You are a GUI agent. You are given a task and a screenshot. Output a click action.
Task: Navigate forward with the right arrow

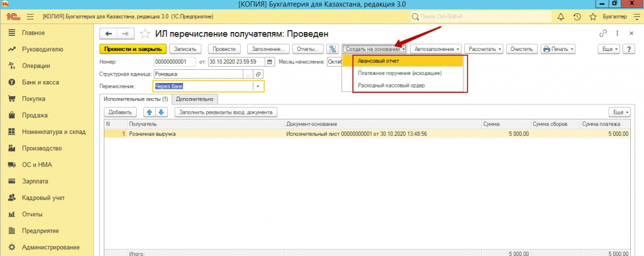(126, 34)
